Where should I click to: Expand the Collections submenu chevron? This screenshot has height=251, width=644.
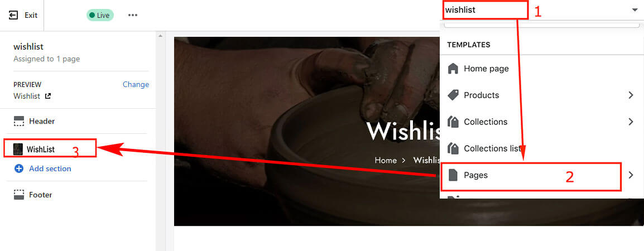(x=631, y=122)
